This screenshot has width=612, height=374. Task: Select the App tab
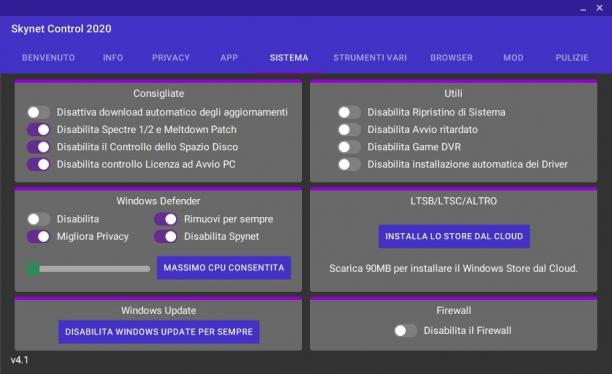pyautogui.click(x=229, y=58)
